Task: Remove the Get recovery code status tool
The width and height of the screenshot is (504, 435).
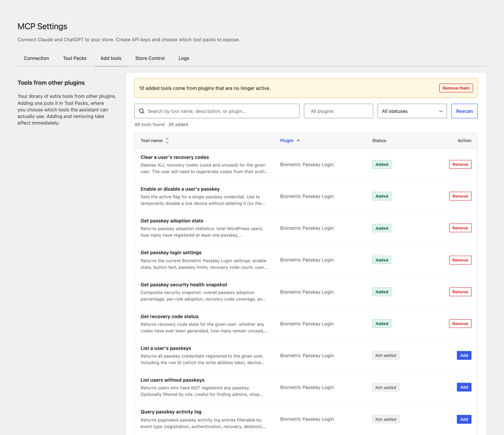Action: coord(460,324)
